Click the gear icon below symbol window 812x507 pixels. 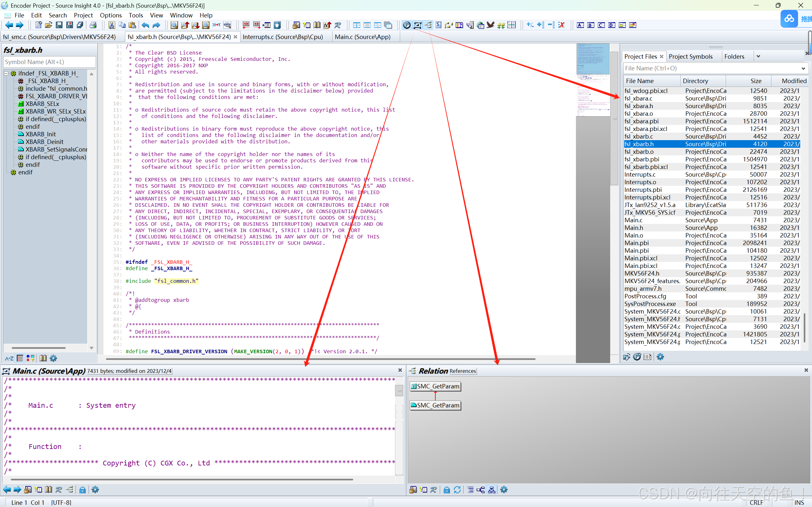click(53, 358)
